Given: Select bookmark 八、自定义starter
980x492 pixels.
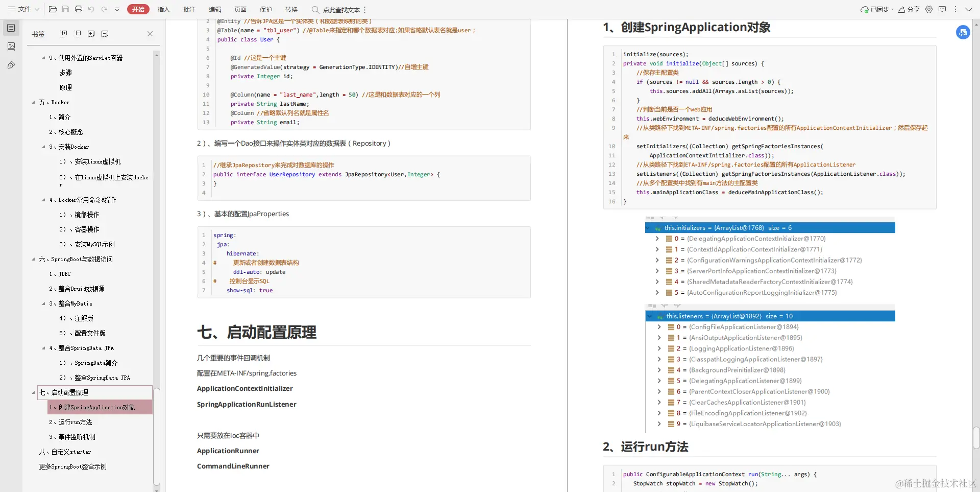Looking at the screenshot, I should point(65,452).
